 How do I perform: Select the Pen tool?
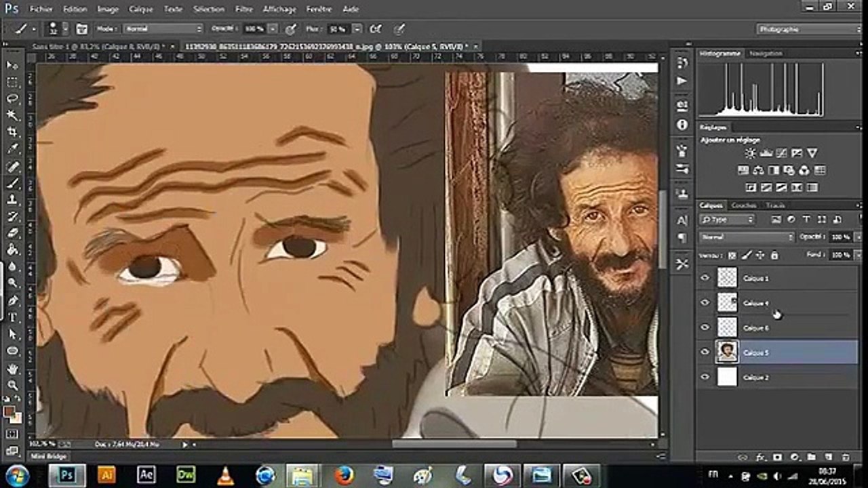pos(12,301)
